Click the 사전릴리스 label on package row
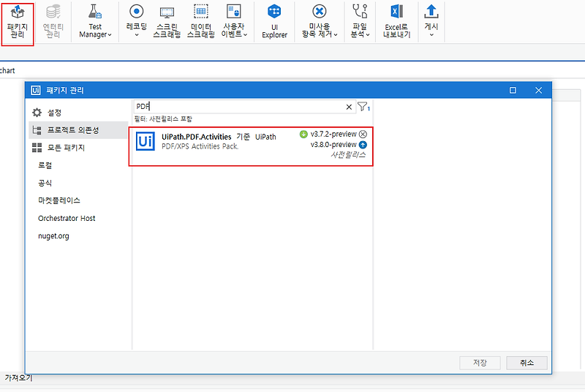This screenshot has width=585, height=392. coord(348,155)
